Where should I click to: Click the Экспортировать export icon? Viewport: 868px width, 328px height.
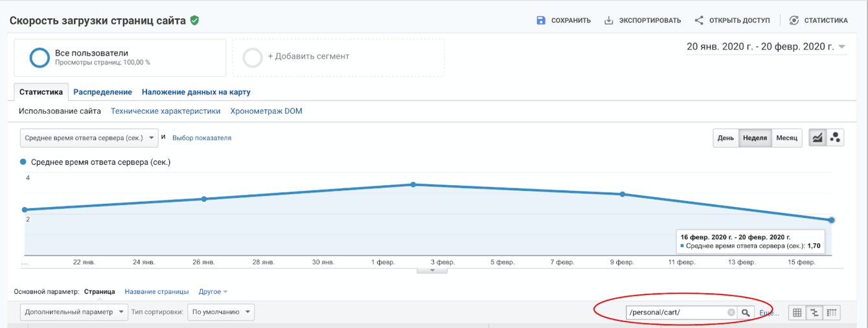(608, 20)
